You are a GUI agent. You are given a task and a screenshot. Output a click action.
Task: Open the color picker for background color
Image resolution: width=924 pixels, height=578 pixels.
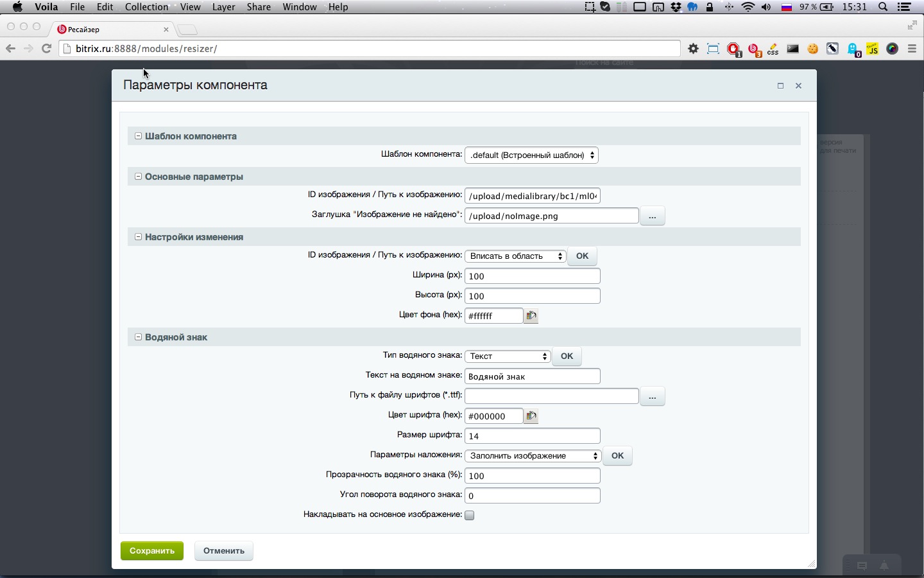coord(531,315)
